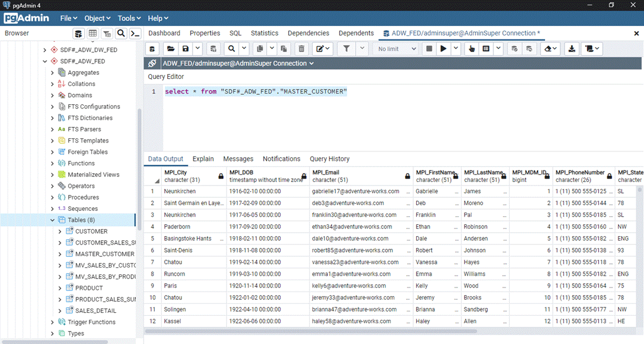The height and width of the screenshot is (344, 644).
Task: Open the Notifications output tab
Action: point(282,159)
